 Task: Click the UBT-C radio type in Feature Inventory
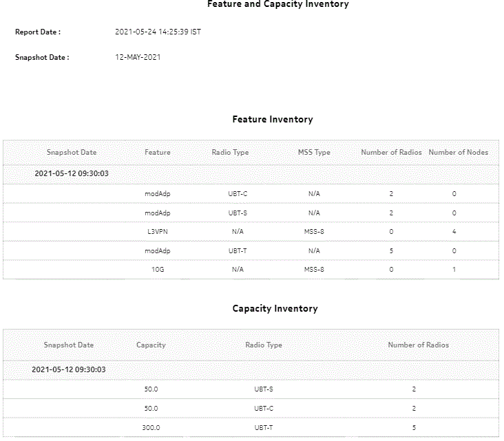pyautogui.click(x=238, y=194)
